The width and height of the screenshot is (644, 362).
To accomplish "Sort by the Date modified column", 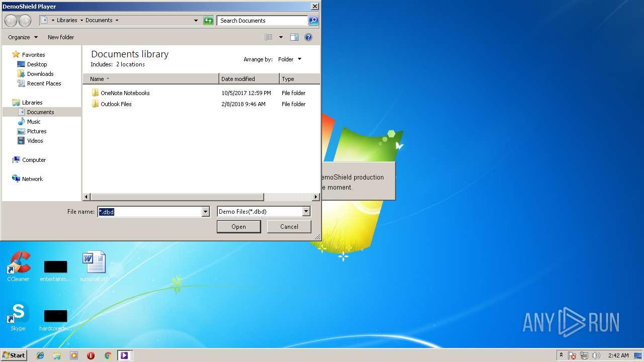I will tap(249, 79).
